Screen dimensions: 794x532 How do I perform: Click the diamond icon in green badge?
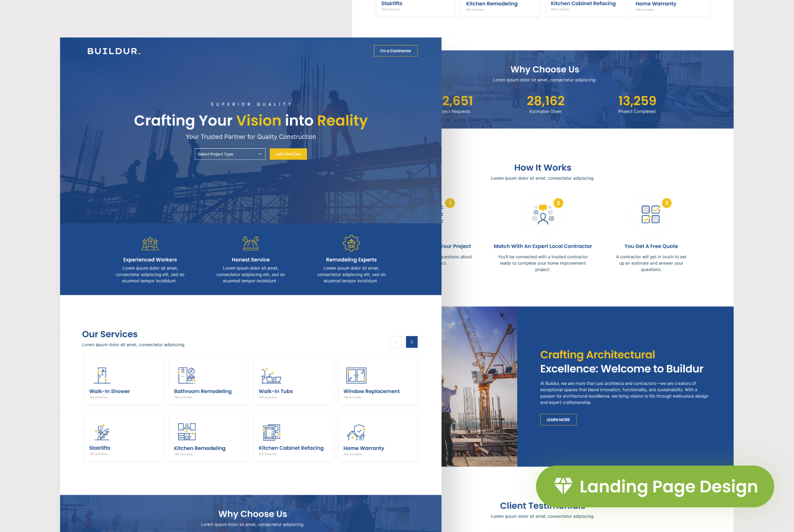[x=563, y=486]
